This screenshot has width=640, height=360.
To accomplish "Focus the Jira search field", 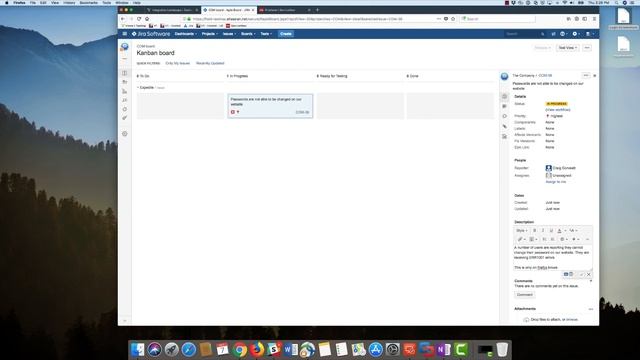I will click(524, 34).
